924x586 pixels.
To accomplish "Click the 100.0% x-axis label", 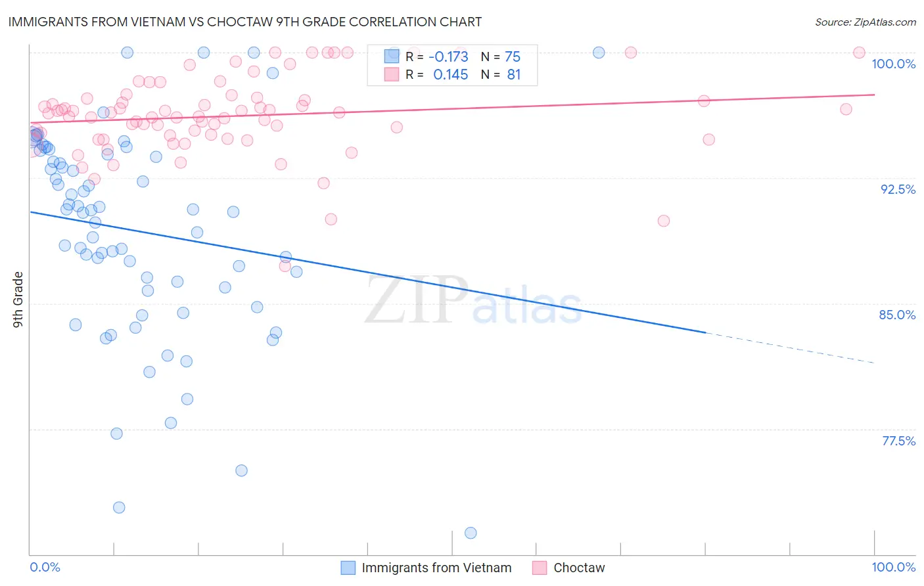I will (893, 567).
